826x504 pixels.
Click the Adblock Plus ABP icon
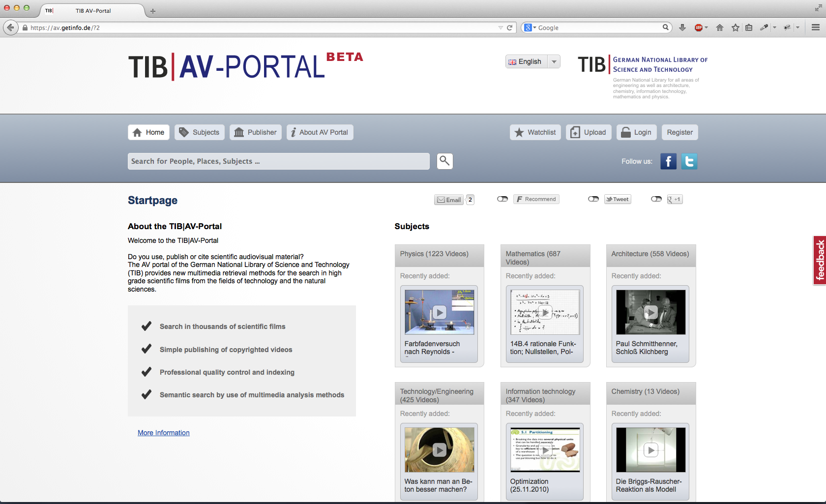pos(698,28)
